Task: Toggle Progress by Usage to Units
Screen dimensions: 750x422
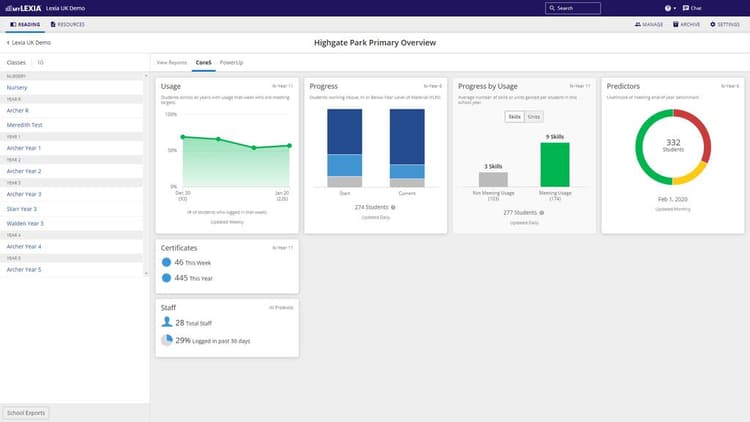Action: point(534,117)
